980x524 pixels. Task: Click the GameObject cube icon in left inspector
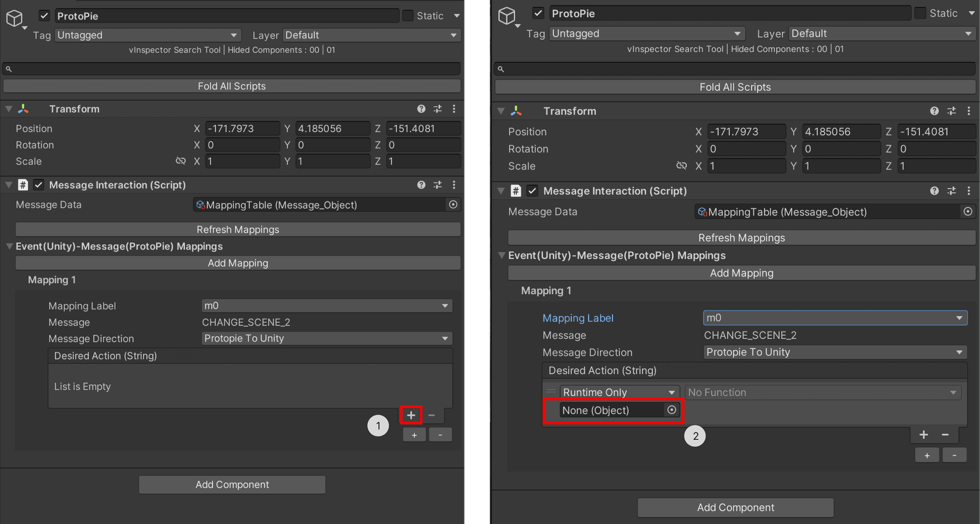14,18
